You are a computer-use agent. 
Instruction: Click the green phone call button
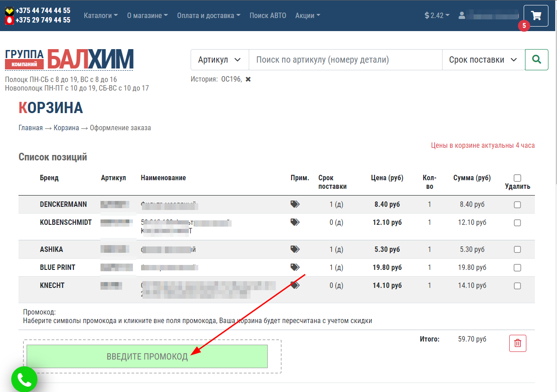[x=24, y=380]
